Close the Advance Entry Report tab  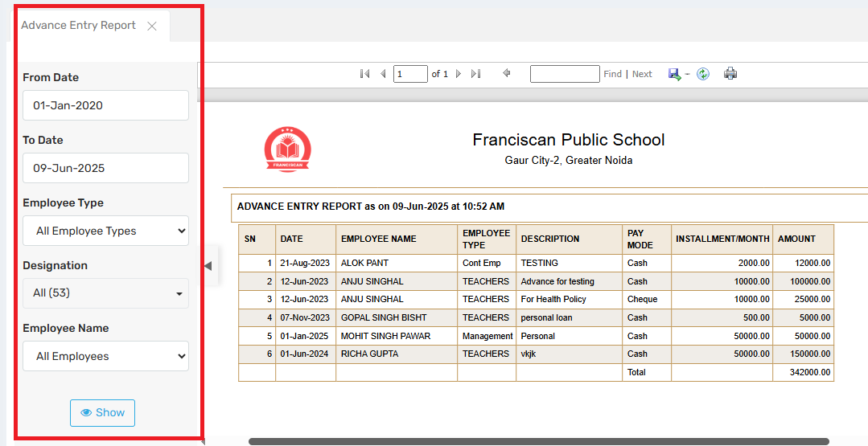[152, 26]
